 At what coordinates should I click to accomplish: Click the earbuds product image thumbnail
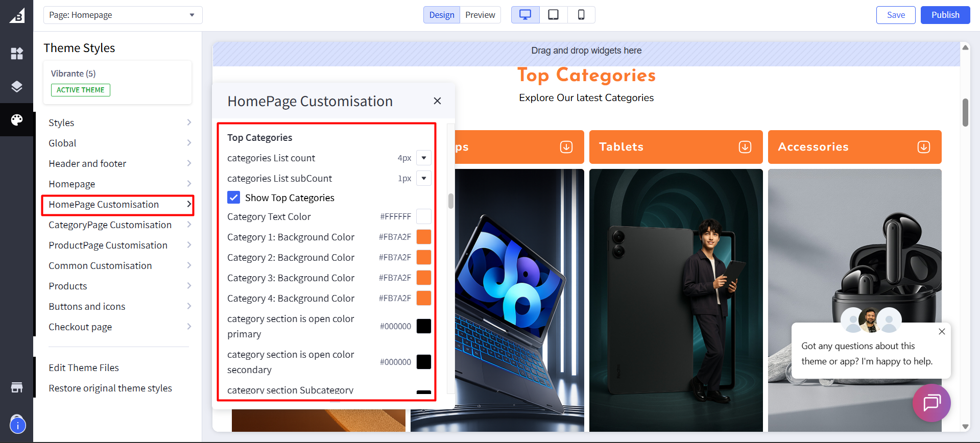pos(854,300)
